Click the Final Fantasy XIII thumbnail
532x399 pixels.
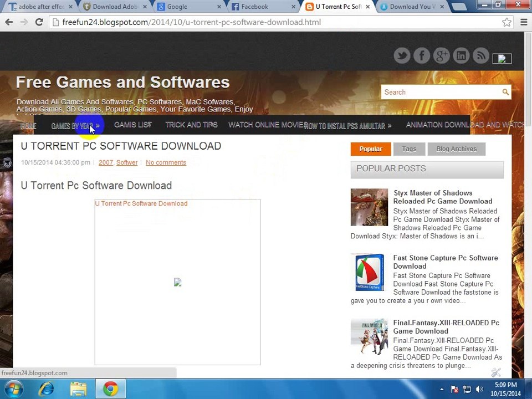(x=369, y=337)
